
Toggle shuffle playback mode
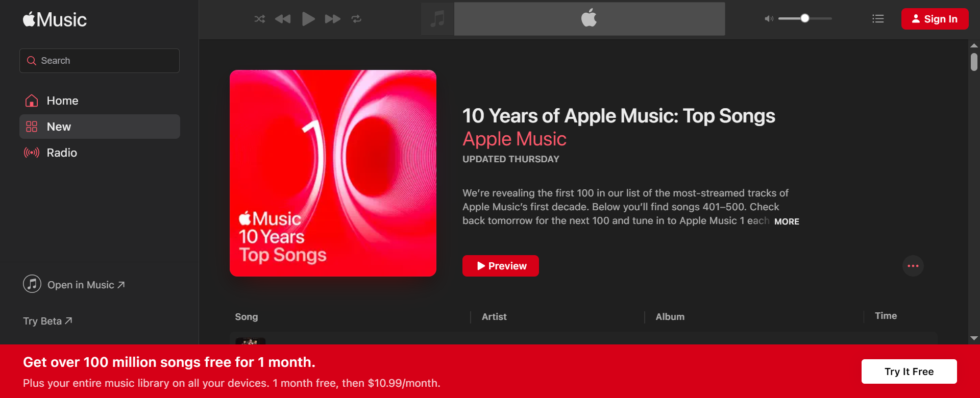click(260, 19)
